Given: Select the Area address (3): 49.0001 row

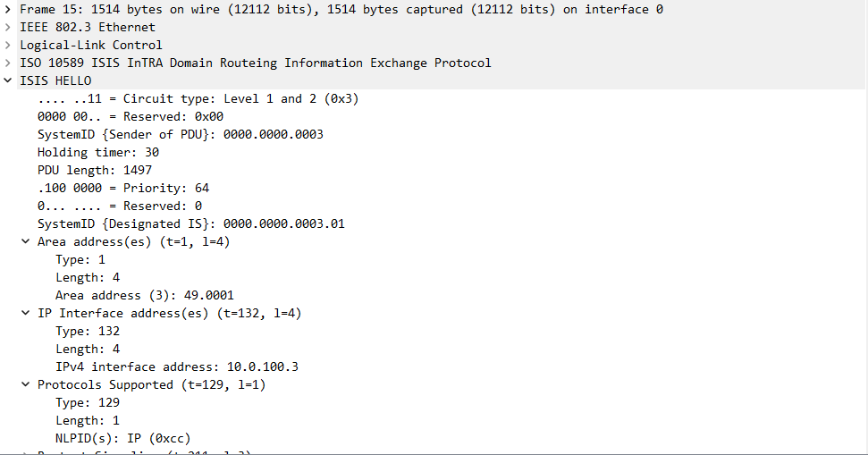Looking at the screenshot, I should (x=145, y=295).
